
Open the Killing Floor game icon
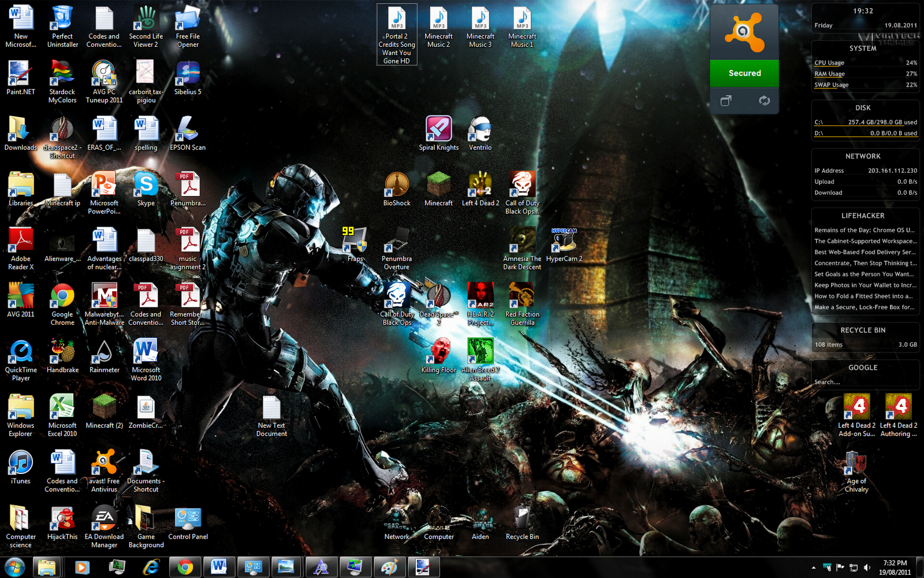coord(439,352)
